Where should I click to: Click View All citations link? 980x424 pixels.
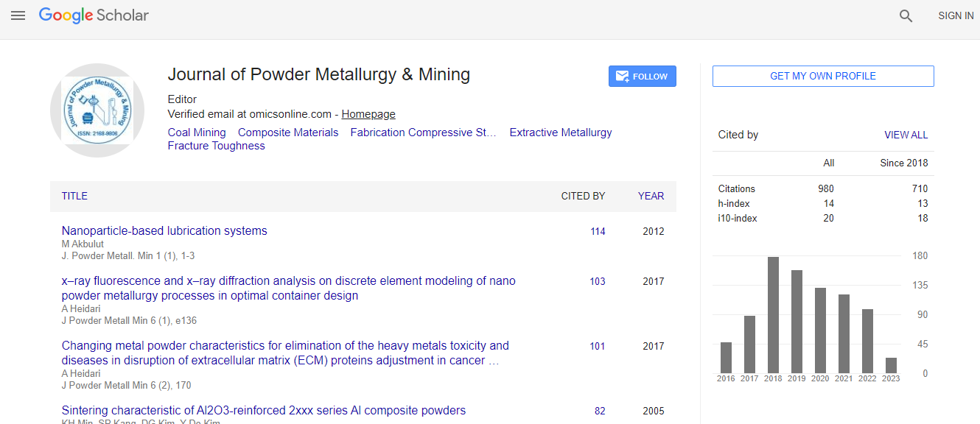click(x=906, y=135)
